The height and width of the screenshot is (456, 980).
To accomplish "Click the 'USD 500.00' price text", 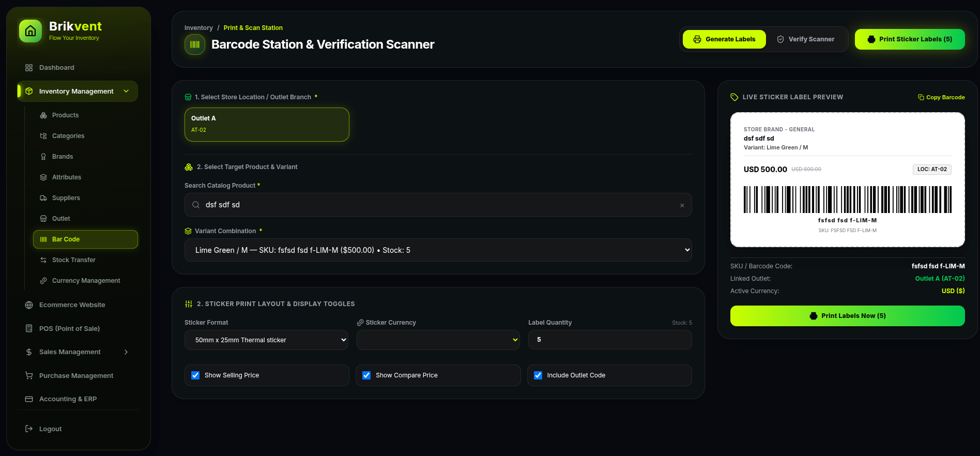I will coord(765,170).
